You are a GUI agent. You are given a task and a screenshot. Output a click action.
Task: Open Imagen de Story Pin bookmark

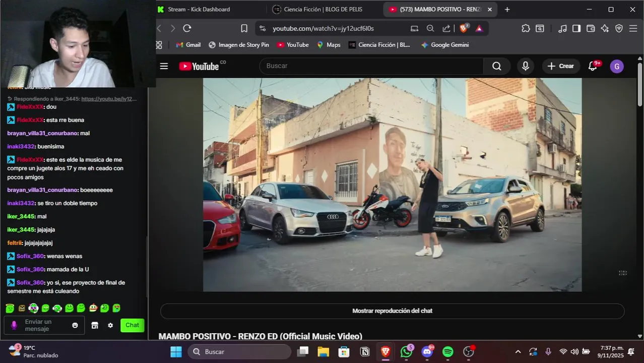click(239, 45)
